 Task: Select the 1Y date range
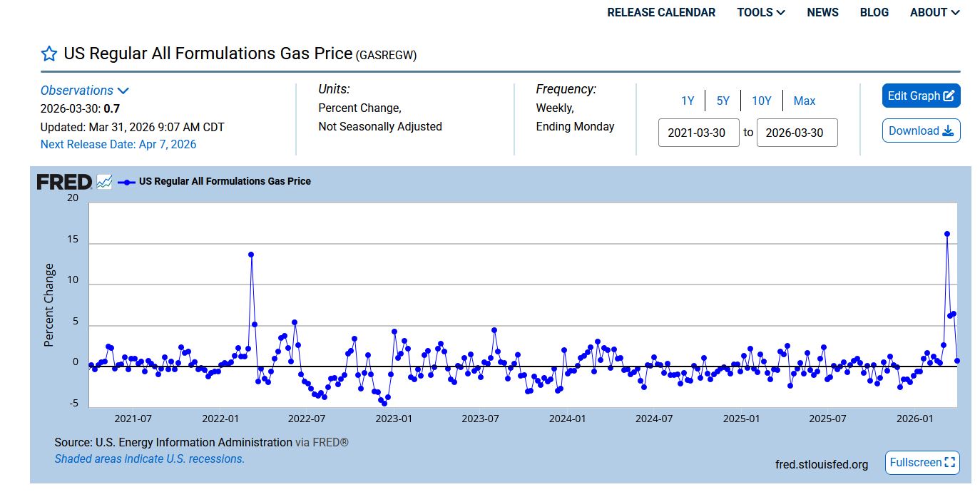click(688, 101)
